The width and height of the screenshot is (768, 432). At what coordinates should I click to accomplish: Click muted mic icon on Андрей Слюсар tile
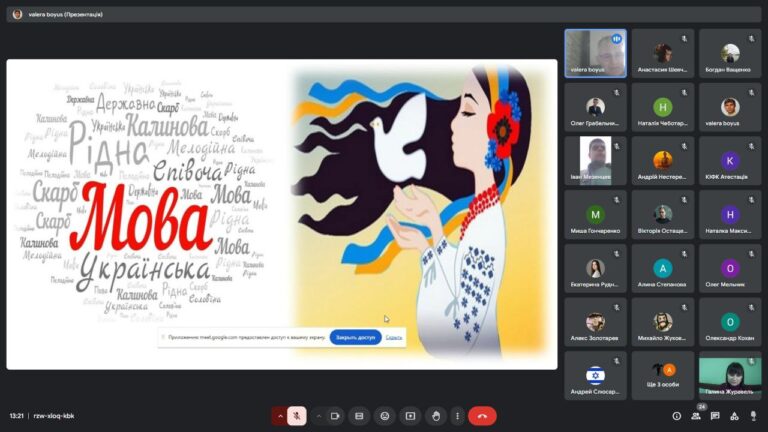[617, 361]
